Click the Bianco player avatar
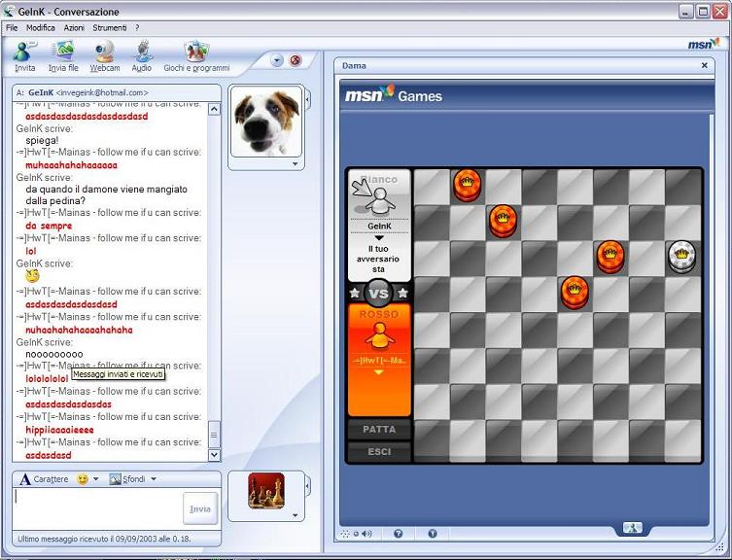The height and width of the screenshot is (560, 732). (x=379, y=201)
